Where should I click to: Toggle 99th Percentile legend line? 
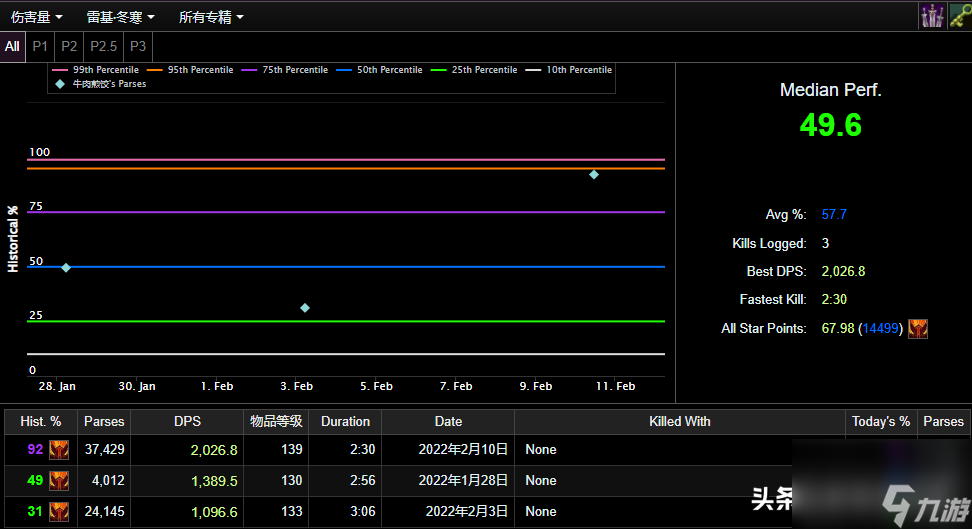pyautogui.click(x=95, y=70)
